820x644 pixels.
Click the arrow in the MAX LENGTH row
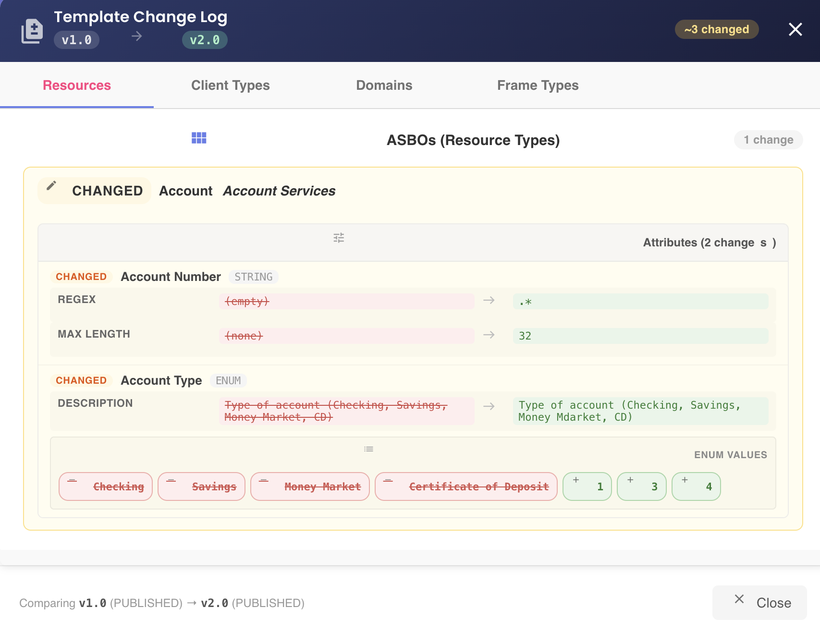coord(489,335)
